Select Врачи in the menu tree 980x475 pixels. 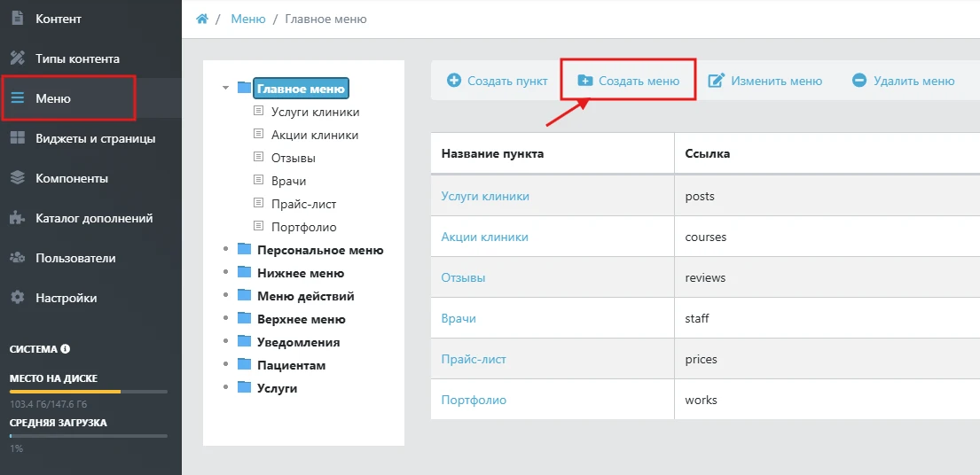pyautogui.click(x=289, y=181)
